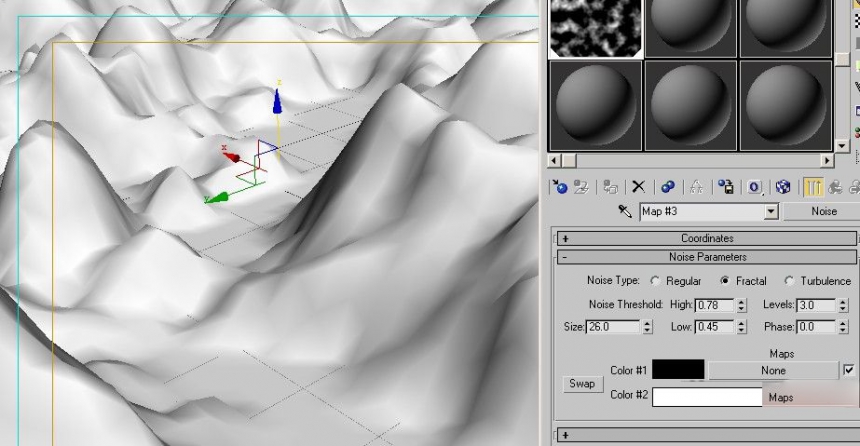Click the Noise map type button
Image resolution: width=860 pixels, height=446 pixels.
click(823, 212)
